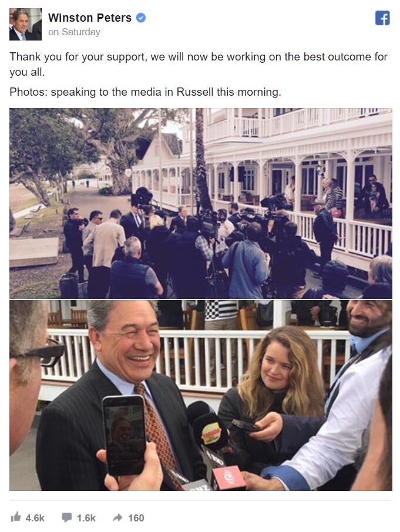Click the Facebook logo icon
This screenshot has width=400, height=532.
382,18
